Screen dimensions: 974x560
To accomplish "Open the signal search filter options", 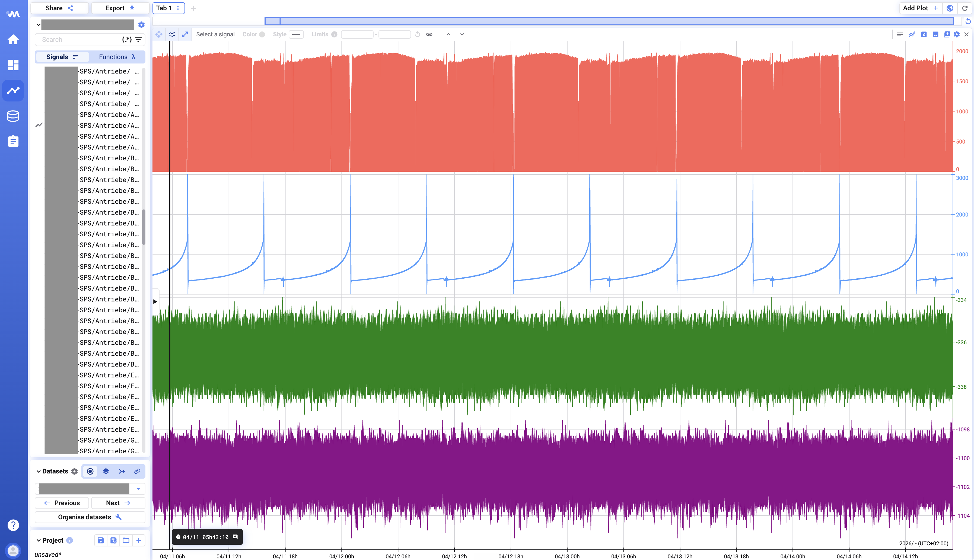I will [138, 39].
